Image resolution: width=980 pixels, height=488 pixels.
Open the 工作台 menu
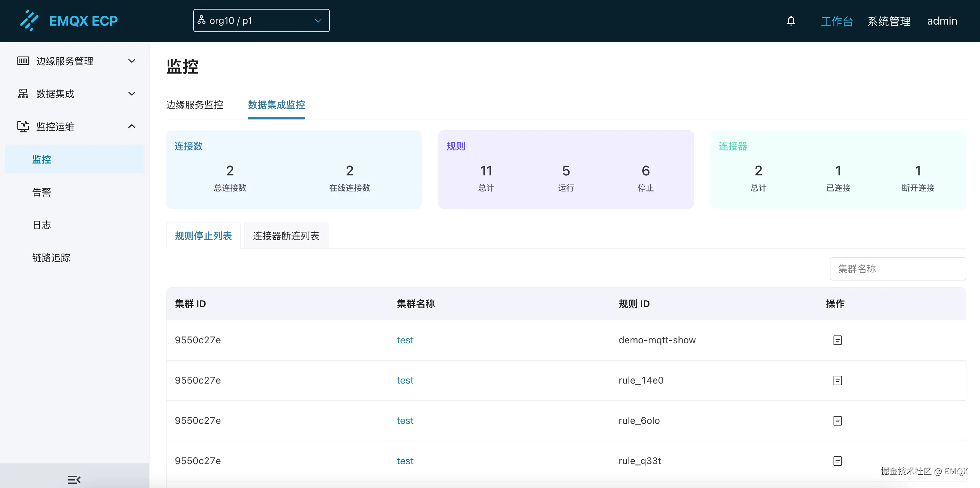[x=837, y=21]
